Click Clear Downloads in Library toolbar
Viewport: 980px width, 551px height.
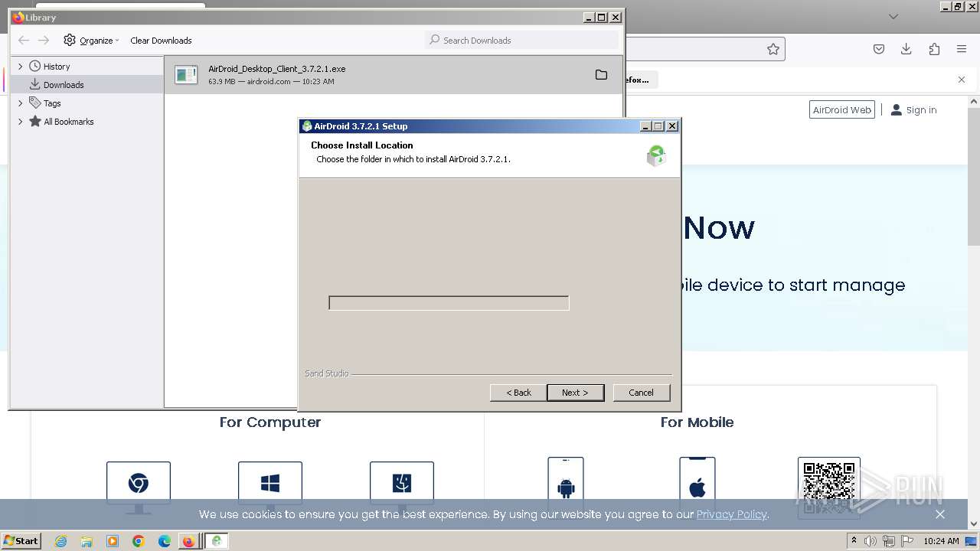pos(161,41)
